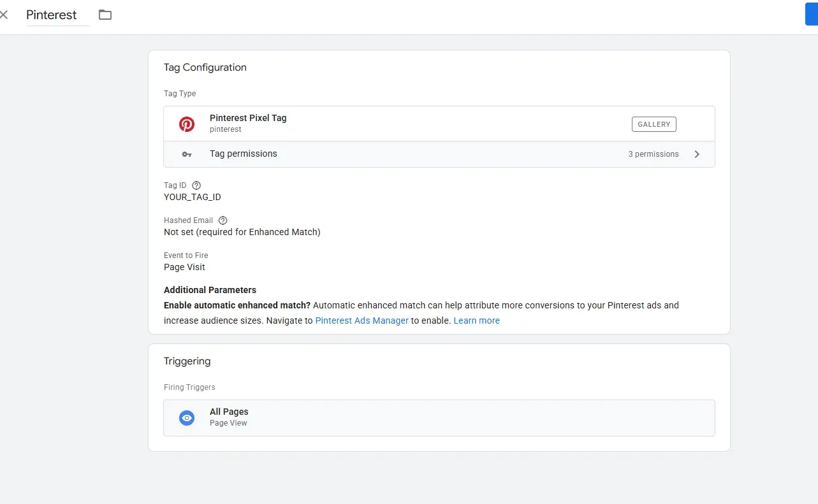
Task: Expand Tag permissions with the chevron arrow
Action: (697, 154)
